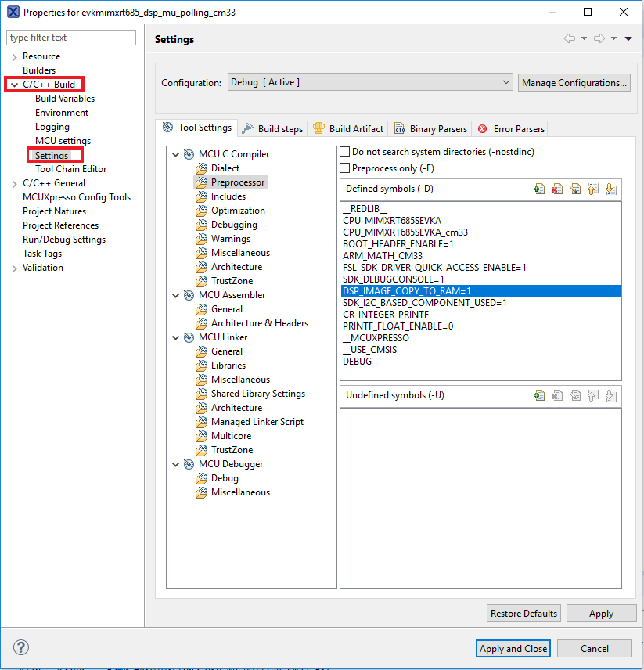Collapse the MCU Linker tree node
Image resolution: width=644 pixels, height=670 pixels.
(176, 337)
